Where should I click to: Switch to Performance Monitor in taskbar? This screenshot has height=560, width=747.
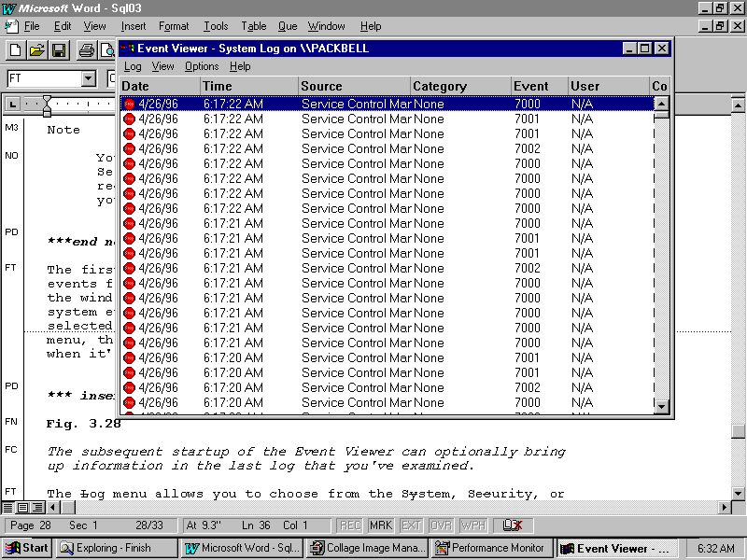(491, 548)
